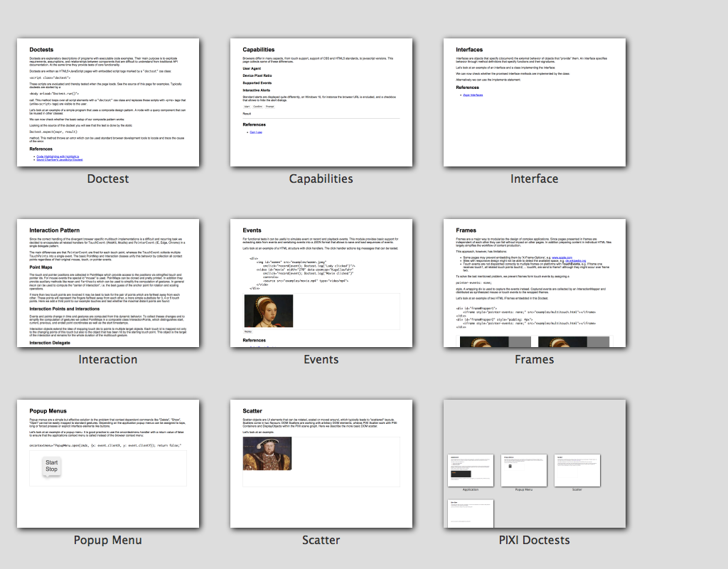Click the Henry VIII portrait in Scatter preview
Image resolution: width=728 pixels, height=569 pixels.
coord(262,454)
